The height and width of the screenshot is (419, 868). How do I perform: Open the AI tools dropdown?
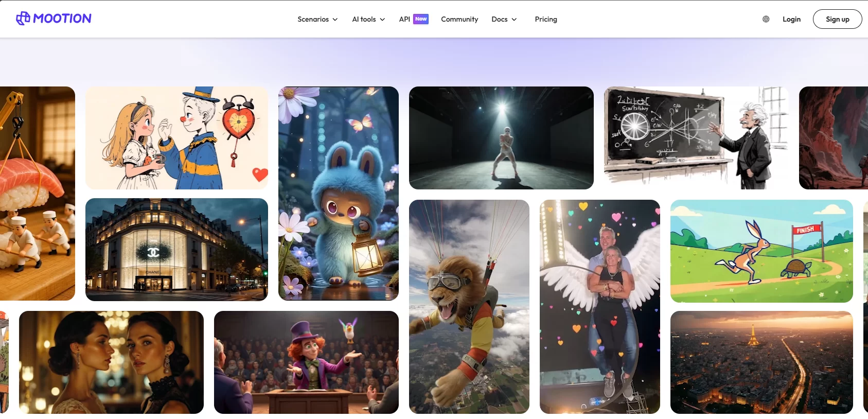pos(368,19)
